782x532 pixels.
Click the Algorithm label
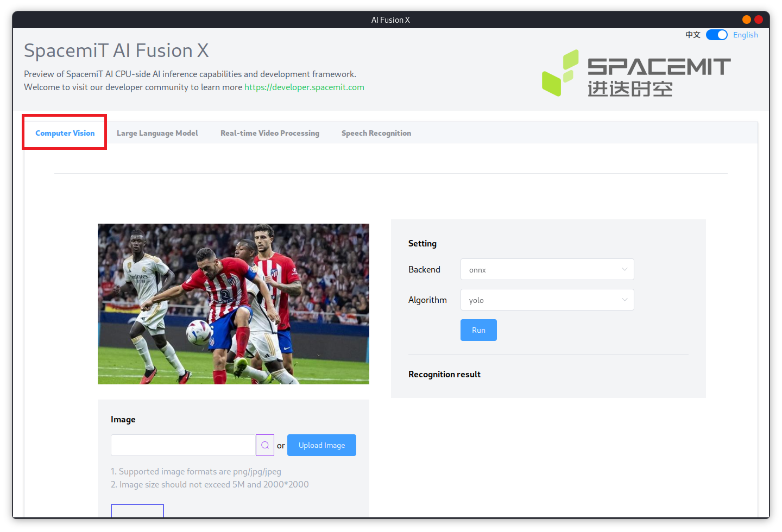427,300
